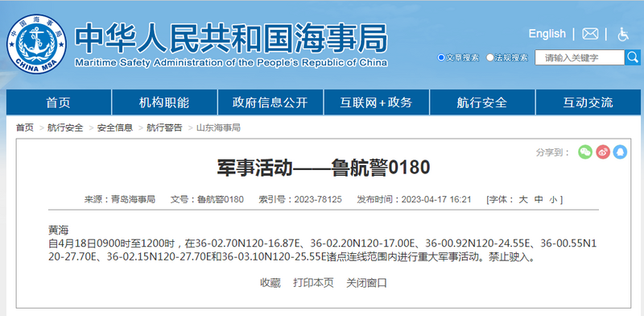Go to 航行安全 in breadcrumb
The height and width of the screenshot is (316, 644).
point(65,128)
